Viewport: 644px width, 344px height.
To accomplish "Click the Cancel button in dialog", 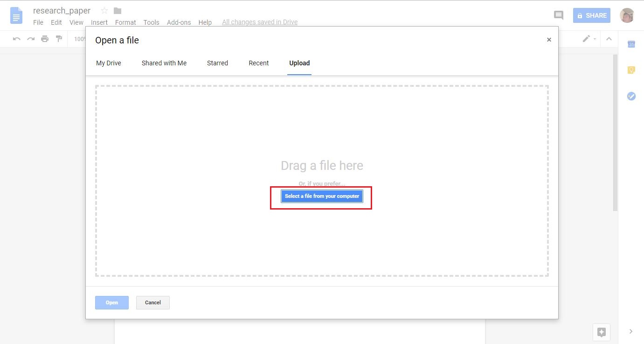I will [153, 302].
